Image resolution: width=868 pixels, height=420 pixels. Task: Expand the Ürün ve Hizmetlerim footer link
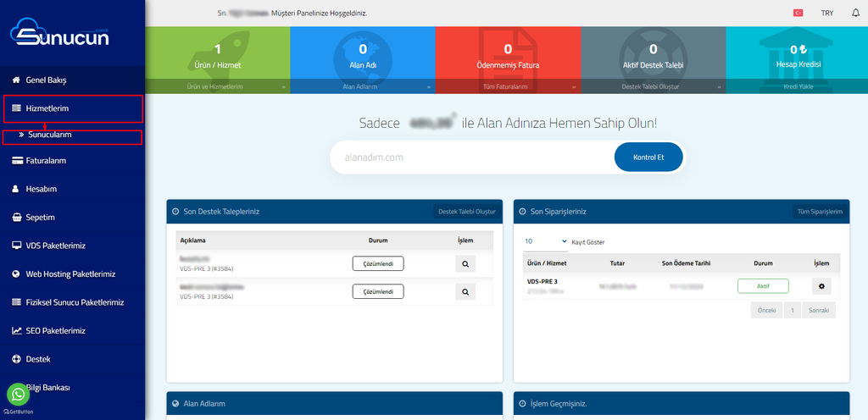pyautogui.click(x=218, y=86)
